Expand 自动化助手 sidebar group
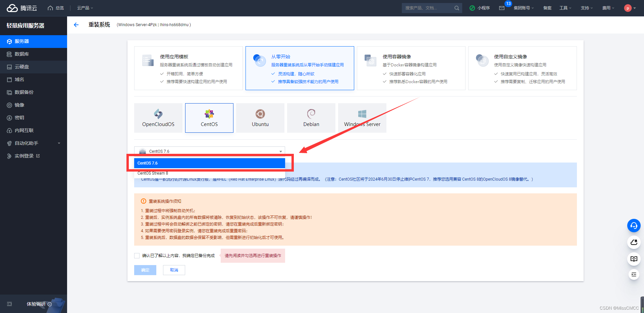This screenshot has width=644, height=313. coord(34,143)
